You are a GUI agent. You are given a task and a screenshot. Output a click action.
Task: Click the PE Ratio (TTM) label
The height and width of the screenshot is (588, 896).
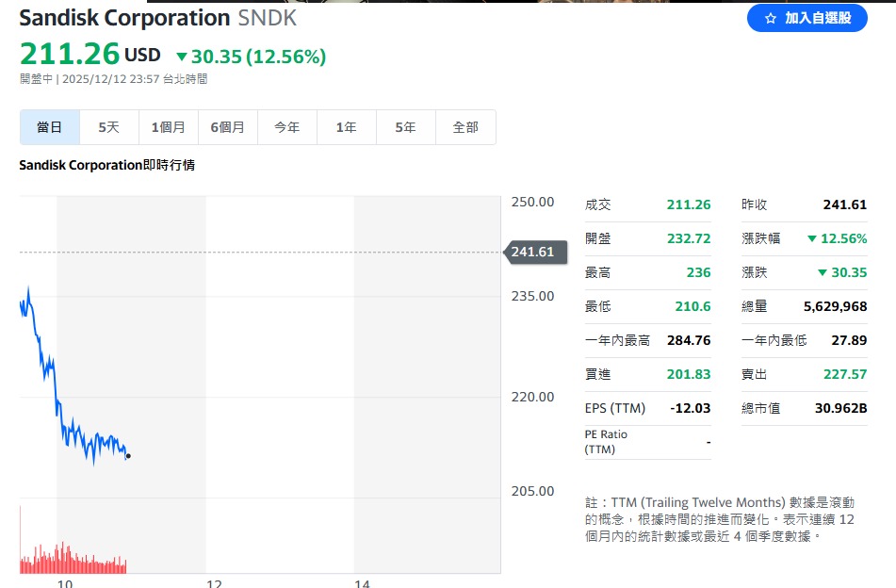pyautogui.click(x=606, y=442)
